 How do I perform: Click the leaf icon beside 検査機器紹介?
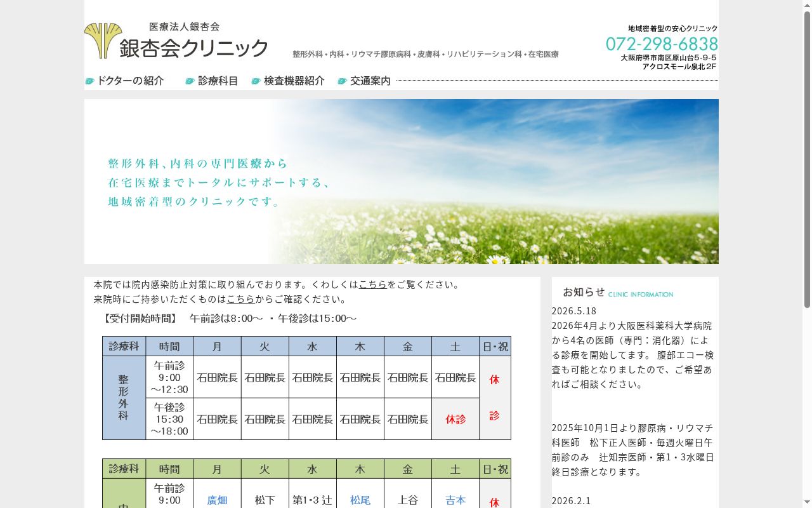[x=256, y=81]
